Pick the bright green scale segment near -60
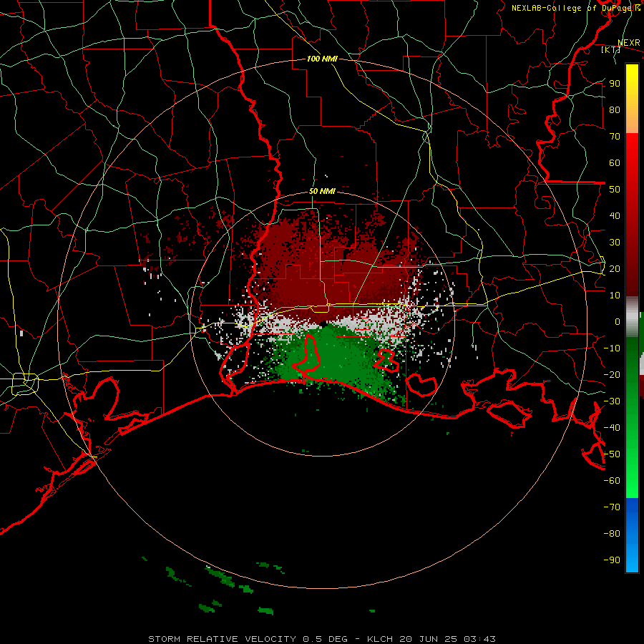The width and height of the screenshot is (644, 644). click(x=632, y=484)
